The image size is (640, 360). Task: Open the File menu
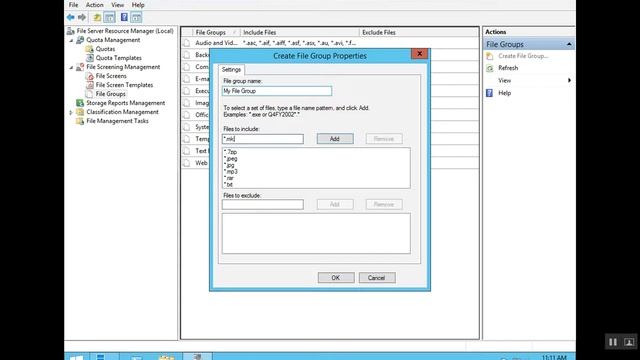[x=73, y=5]
